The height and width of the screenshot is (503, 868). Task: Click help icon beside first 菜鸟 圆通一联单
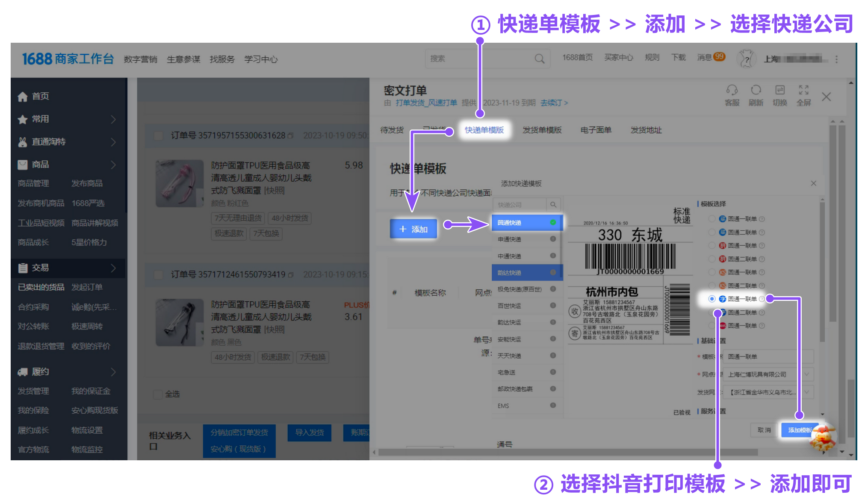click(762, 219)
